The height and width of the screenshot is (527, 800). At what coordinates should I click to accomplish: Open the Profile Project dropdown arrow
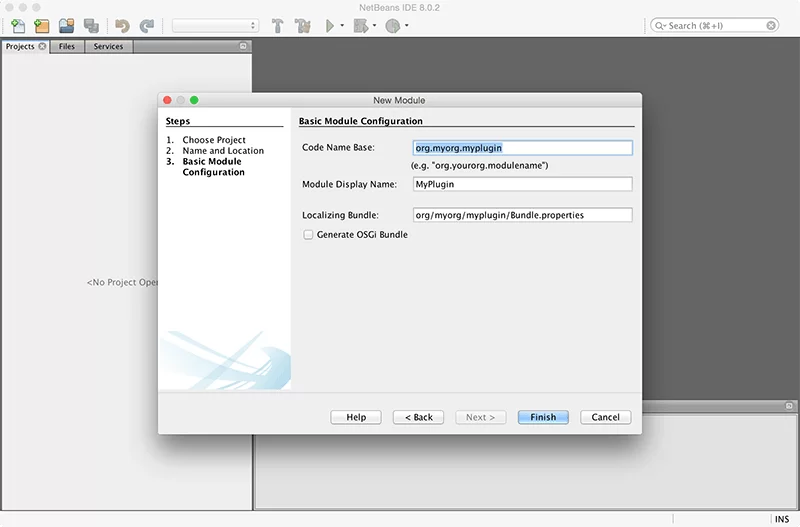pos(407,26)
